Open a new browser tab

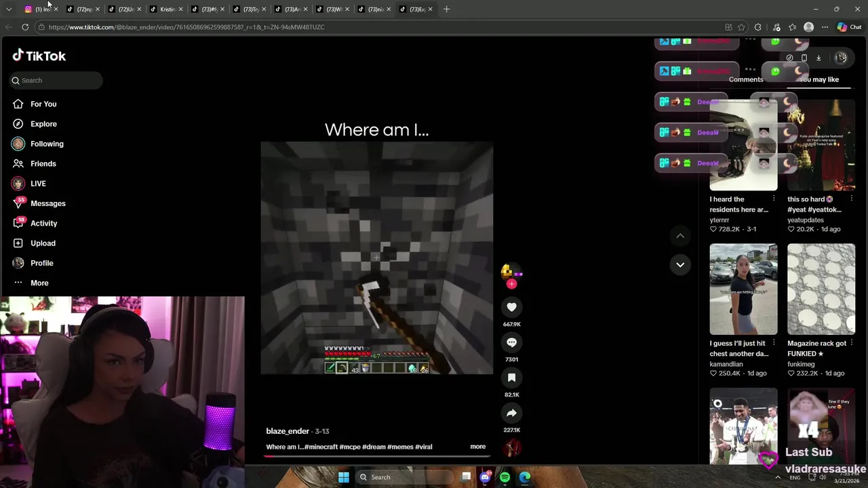[446, 9]
